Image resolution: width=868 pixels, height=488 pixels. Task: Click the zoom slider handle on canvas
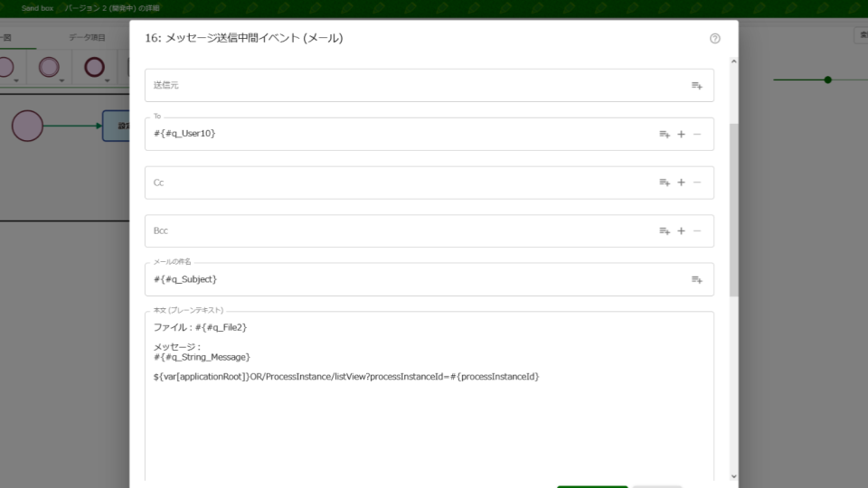[827, 80]
